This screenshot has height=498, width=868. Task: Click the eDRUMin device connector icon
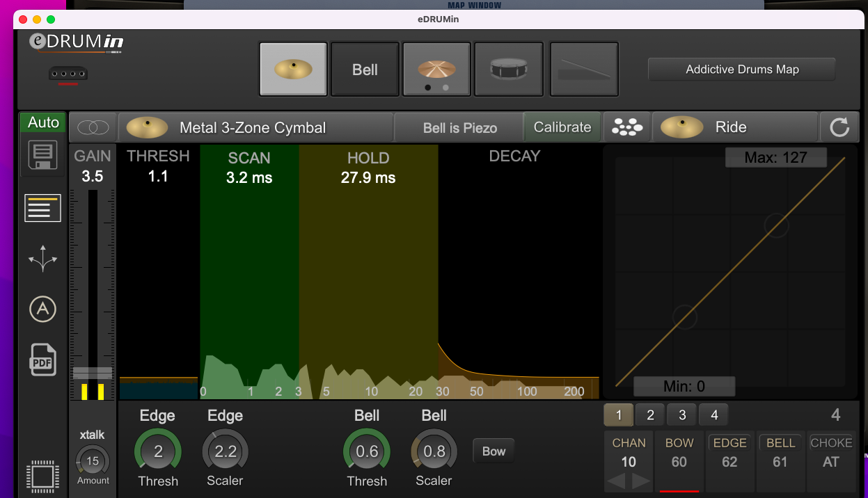[x=68, y=74]
